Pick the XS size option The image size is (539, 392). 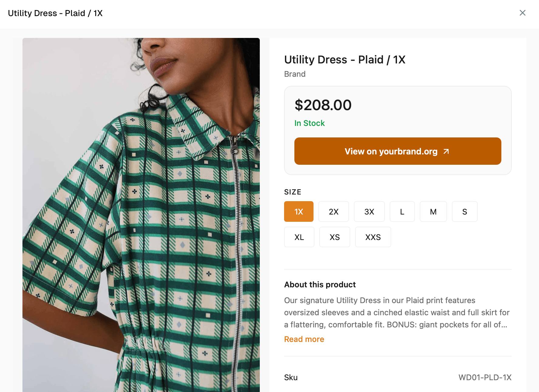point(334,237)
